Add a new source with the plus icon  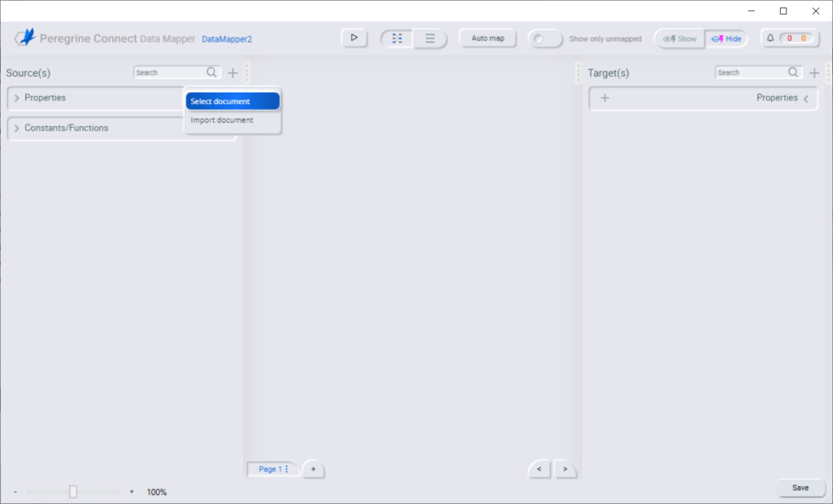coord(233,72)
